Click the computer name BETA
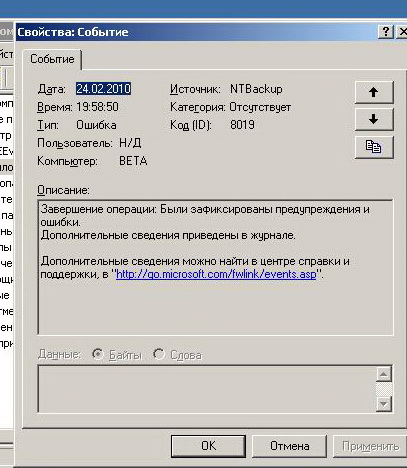Screen dimensions: 407x468 [133, 161]
